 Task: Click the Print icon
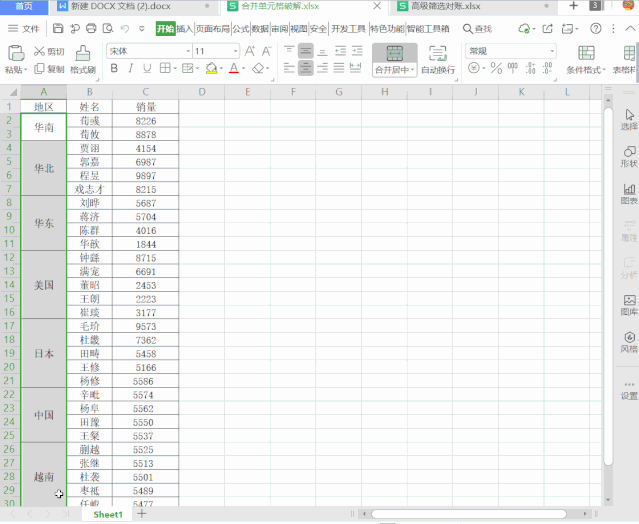[91, 29]
